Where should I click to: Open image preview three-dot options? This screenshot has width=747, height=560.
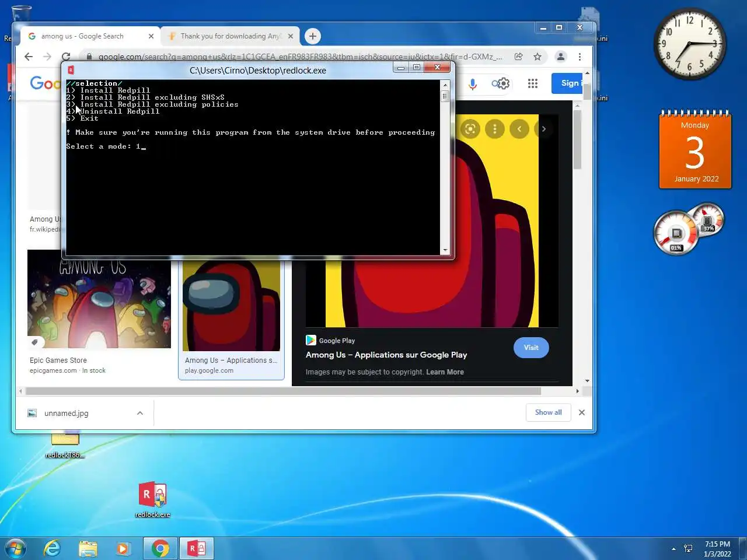[x=495, y=129]
